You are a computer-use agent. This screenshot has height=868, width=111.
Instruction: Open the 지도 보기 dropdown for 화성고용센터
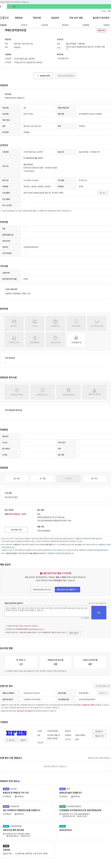pyautogui.click(x=103, y=693)
